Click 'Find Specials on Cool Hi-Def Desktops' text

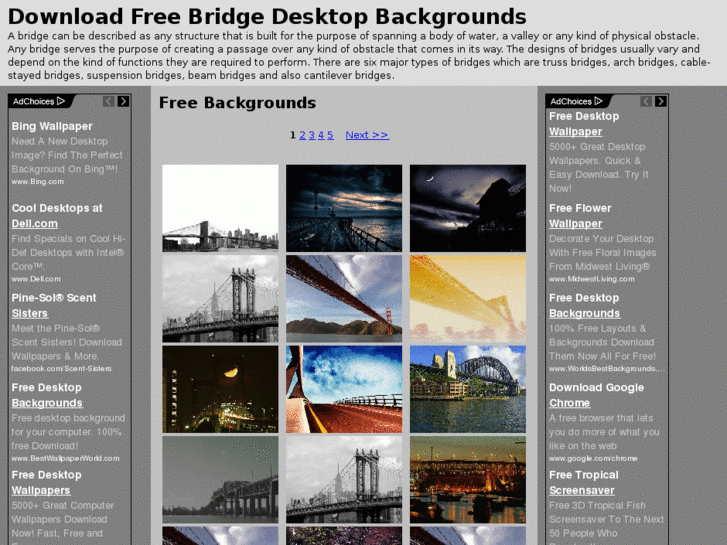(68, 252)
